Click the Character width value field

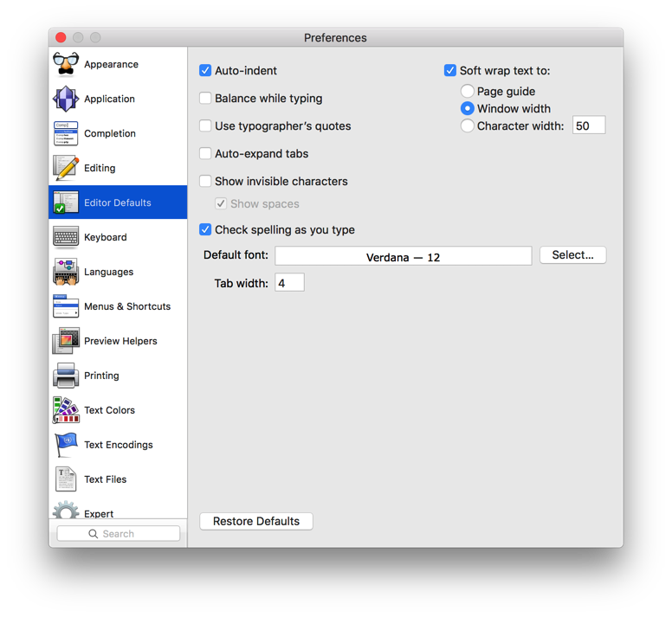589,125
